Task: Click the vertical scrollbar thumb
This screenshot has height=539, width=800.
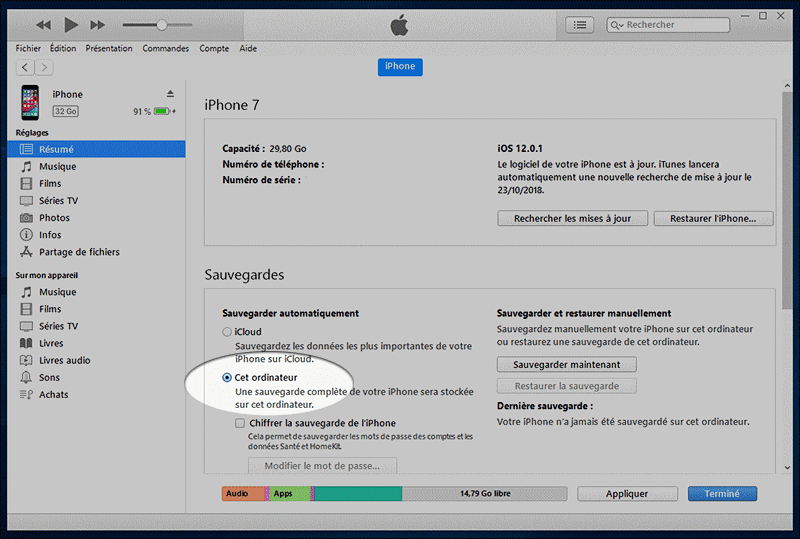Action: point(787,200)
